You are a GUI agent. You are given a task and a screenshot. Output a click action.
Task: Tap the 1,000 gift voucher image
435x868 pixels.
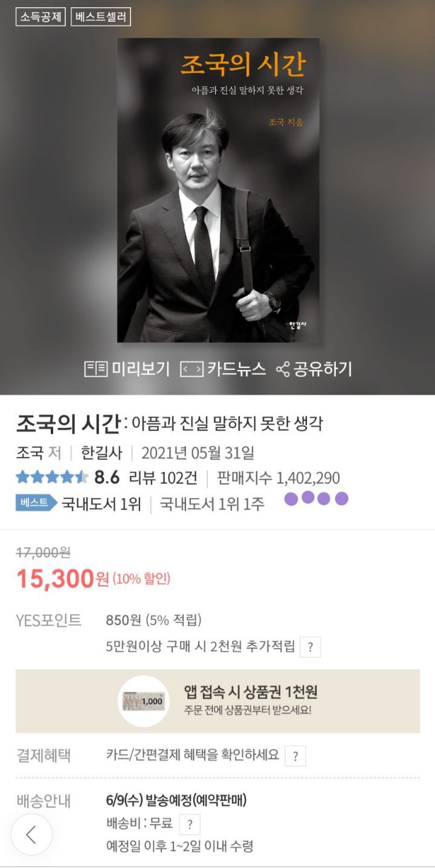coord(143,701)
